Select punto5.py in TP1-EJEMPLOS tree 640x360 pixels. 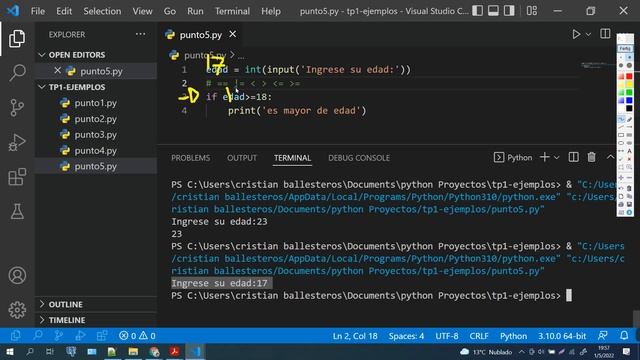pos(96,166)
